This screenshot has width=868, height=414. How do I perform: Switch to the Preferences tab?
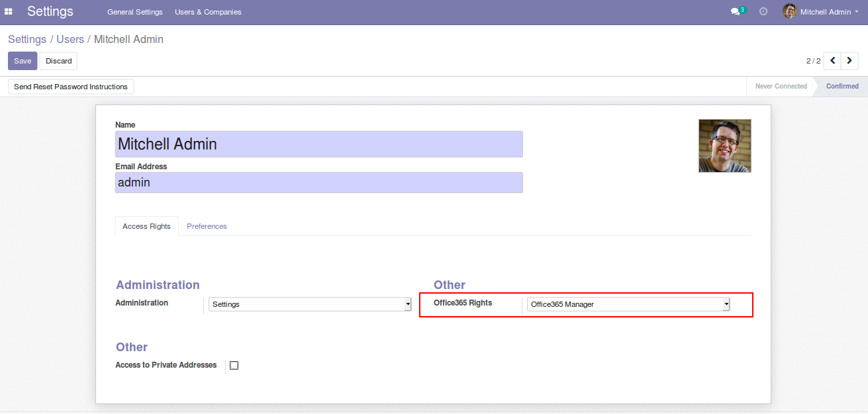[207, 226]
